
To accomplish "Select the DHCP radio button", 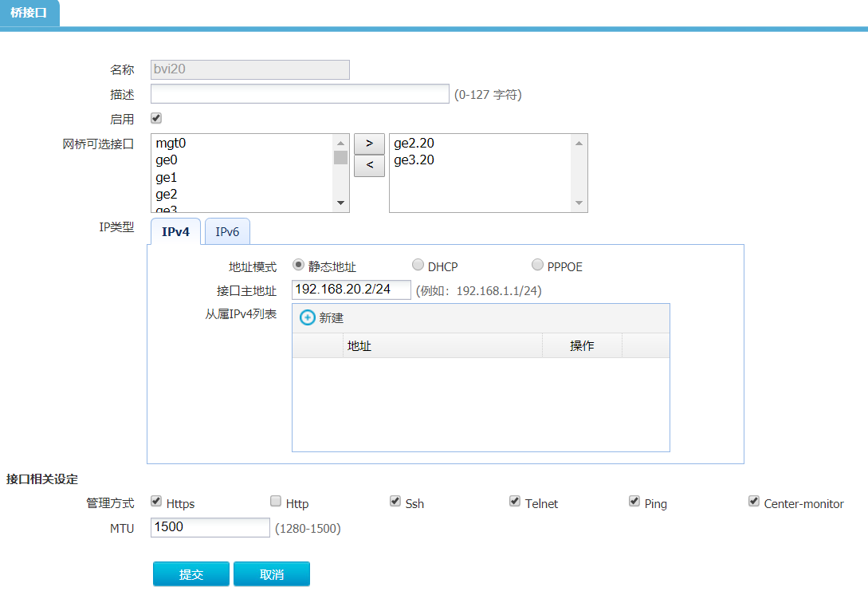I will coord(418,265).
